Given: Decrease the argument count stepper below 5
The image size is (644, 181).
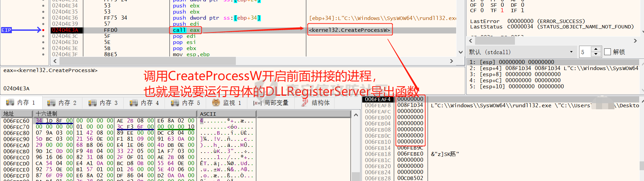Looking at the screenshot, I should (596, 54).
